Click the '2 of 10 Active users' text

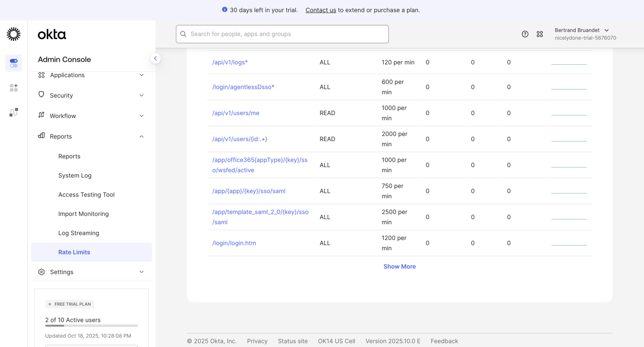point(73,320)
